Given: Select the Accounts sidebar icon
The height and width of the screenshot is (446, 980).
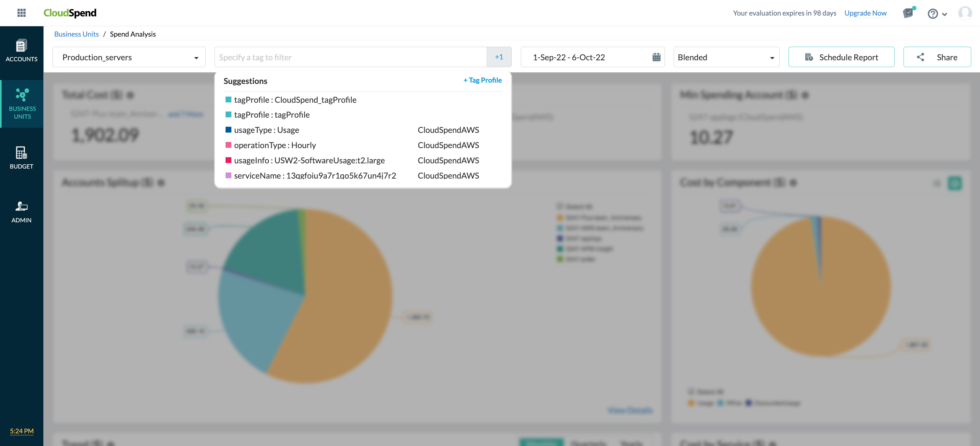Looking at the screenshot, I should [x=21, y=46].
